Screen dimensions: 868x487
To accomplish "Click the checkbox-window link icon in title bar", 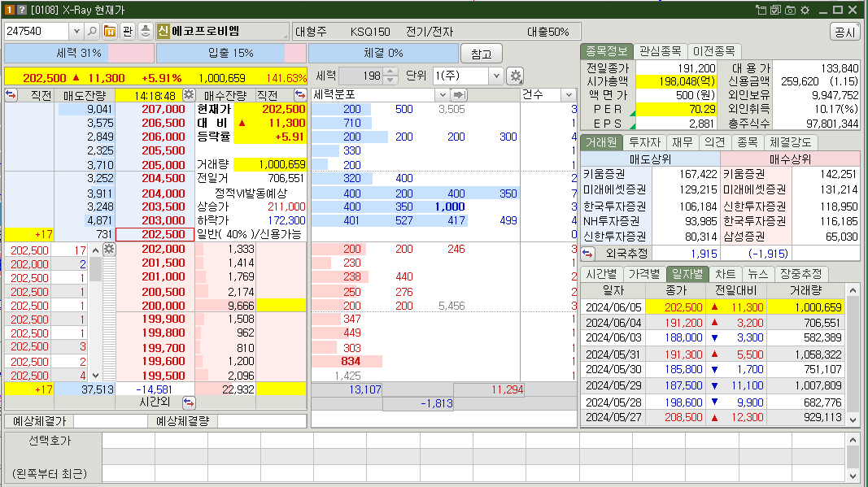I will 775,10.
